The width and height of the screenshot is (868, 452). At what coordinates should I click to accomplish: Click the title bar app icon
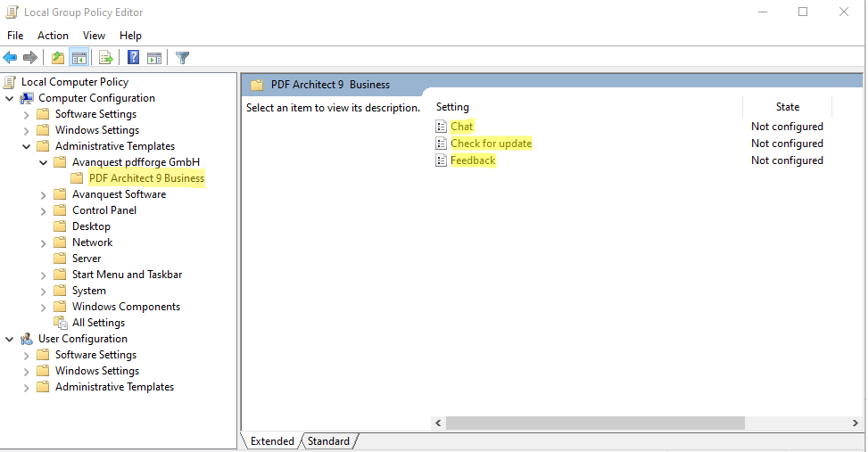tap(12, 12)
